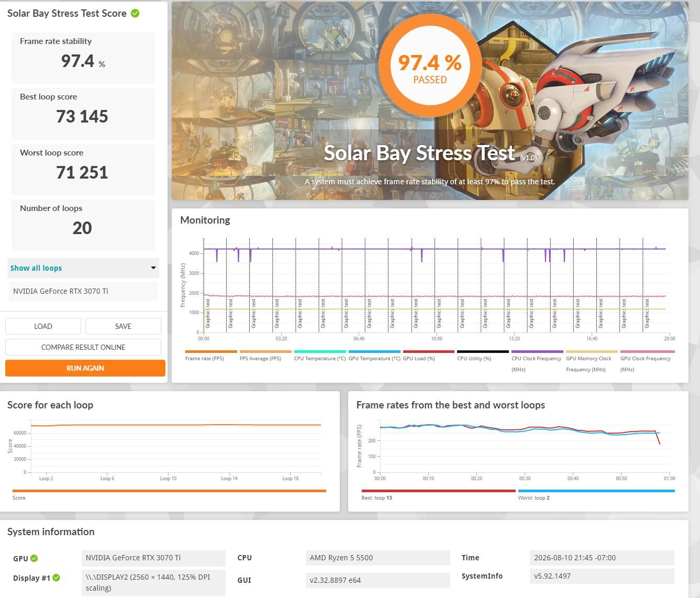700x598 pixels.
Task: Click the Frame rates from the best and worst loops heading
Action: tap(451, 405)
